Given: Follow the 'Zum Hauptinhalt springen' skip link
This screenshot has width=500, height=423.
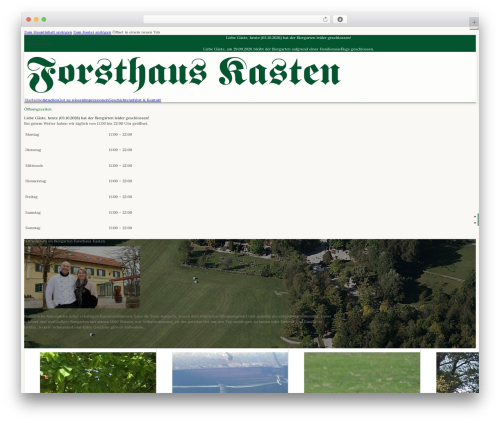Looking at the screenshot, I should (x=48, y=32).
